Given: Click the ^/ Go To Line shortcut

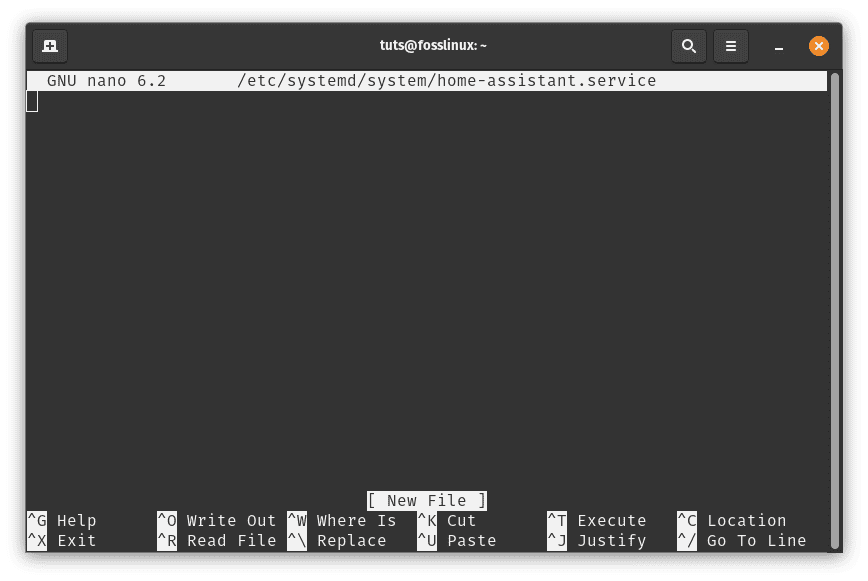Looking at the screenshot, I should point(742,541).
